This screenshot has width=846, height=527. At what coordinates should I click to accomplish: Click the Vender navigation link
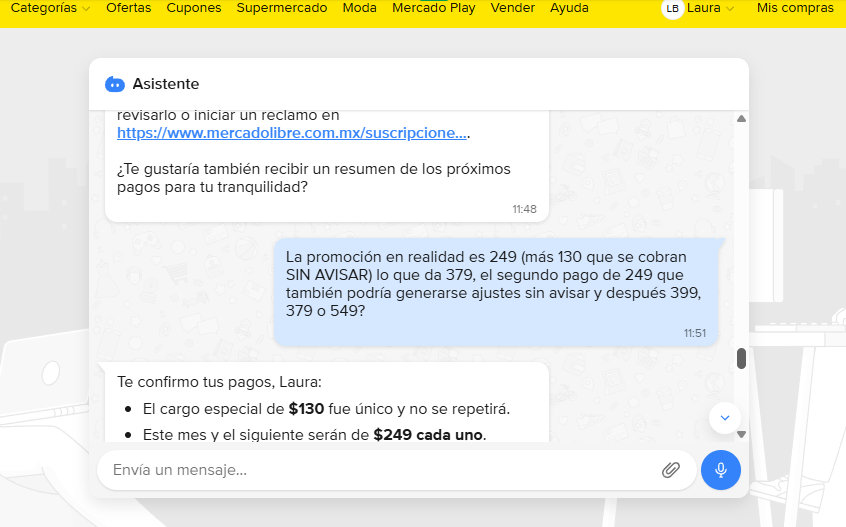[513, 8]
